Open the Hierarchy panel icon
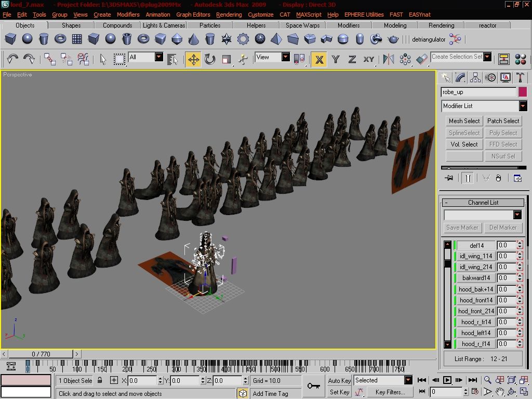 [x=475, y=78]
